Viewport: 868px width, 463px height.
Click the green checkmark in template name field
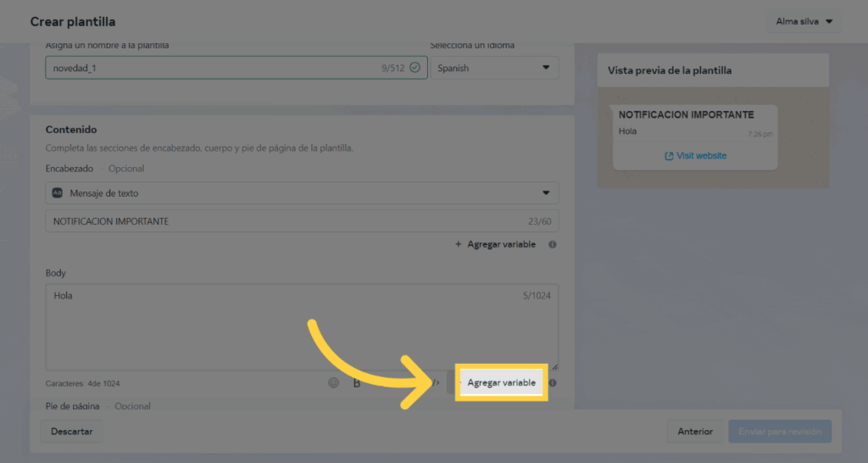click(415, 68)
